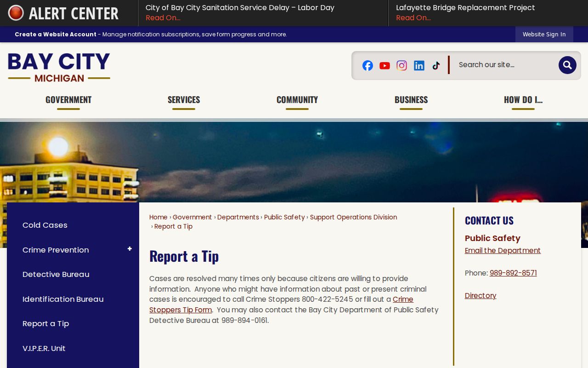
Task: Open Identification Bureau in sidebar
Action: point(63,299)
